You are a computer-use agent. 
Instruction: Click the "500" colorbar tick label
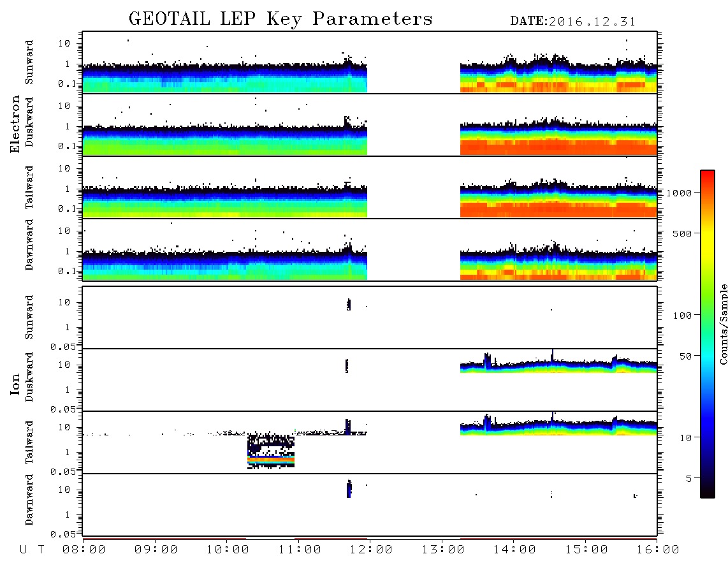[x=682, y=234]
